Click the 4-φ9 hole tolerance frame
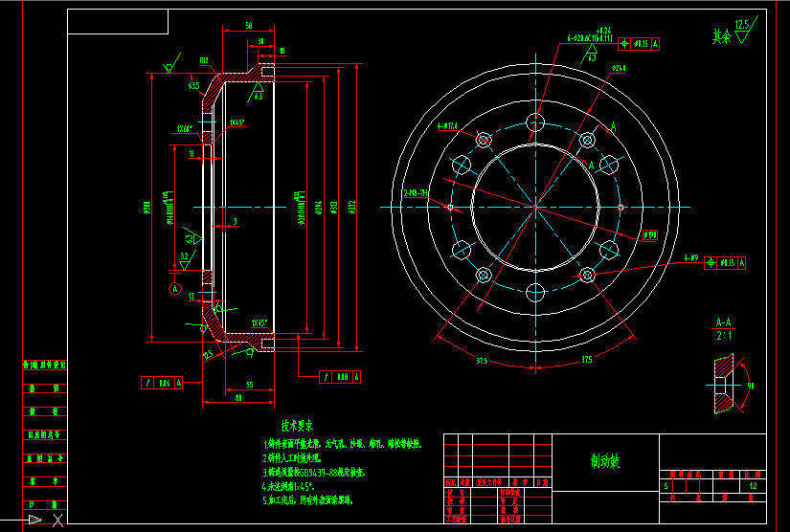 point(726,262)
